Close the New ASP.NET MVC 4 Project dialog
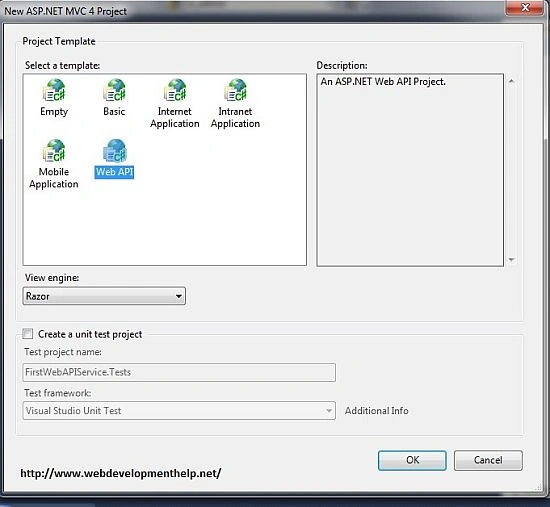This screenshot has width=550, height=507. tap(525, 7)
